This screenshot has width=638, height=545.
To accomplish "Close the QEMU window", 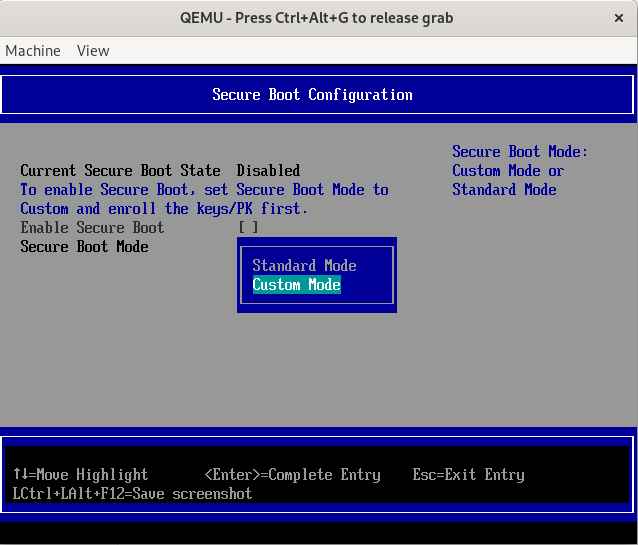I will click(x=618, y=18).
